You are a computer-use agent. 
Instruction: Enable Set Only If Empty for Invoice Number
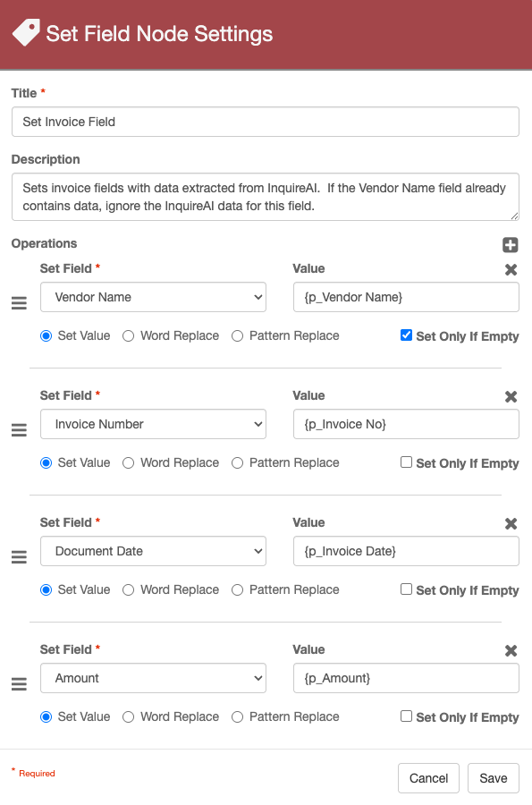pos(406,462)
